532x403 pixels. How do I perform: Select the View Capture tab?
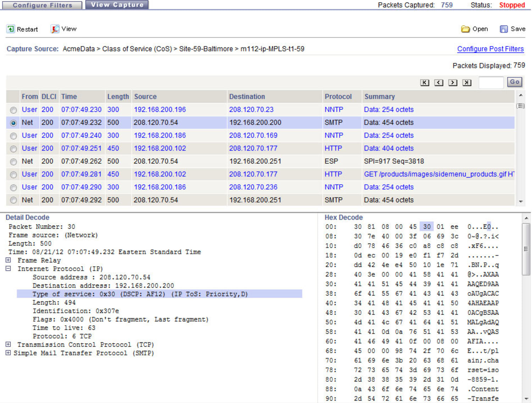point(117,5)
